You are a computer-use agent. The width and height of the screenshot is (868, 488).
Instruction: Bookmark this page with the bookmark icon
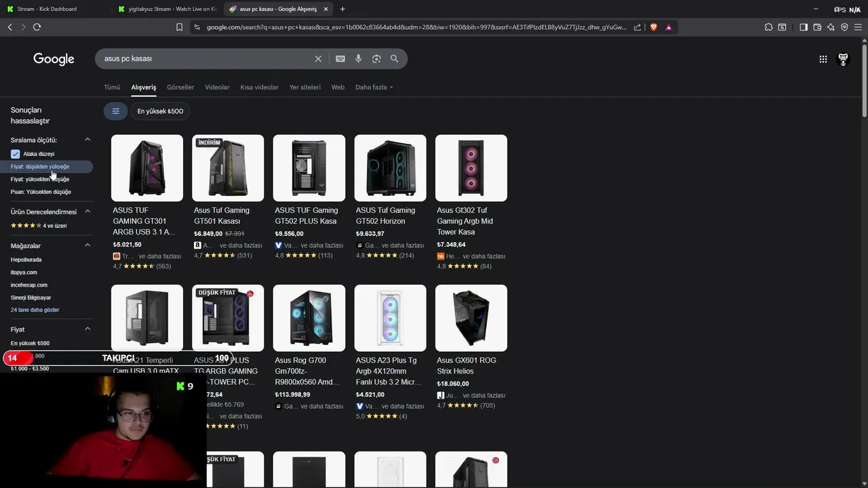point(179,27)
